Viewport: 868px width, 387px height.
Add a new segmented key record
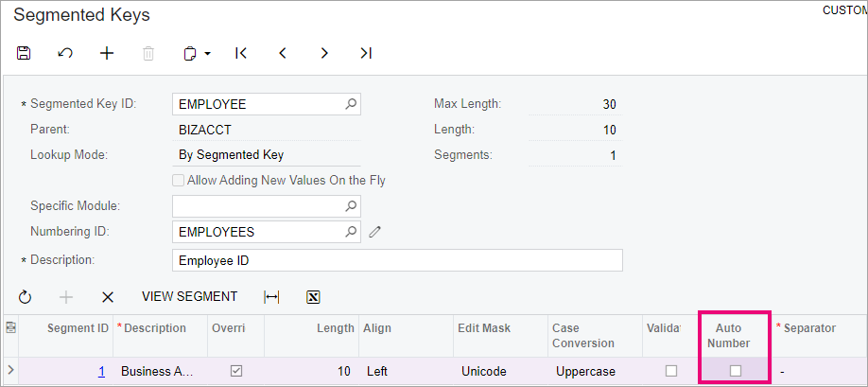tap(106, 53)
